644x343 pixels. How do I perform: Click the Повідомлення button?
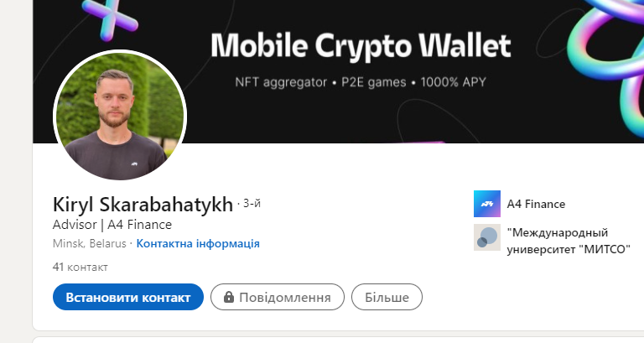(x=278, y=297)
